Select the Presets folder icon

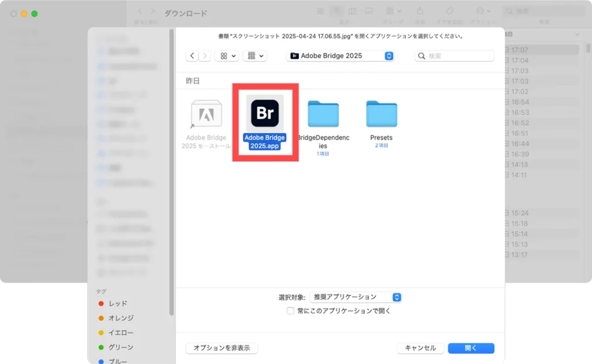pos(381,113)
